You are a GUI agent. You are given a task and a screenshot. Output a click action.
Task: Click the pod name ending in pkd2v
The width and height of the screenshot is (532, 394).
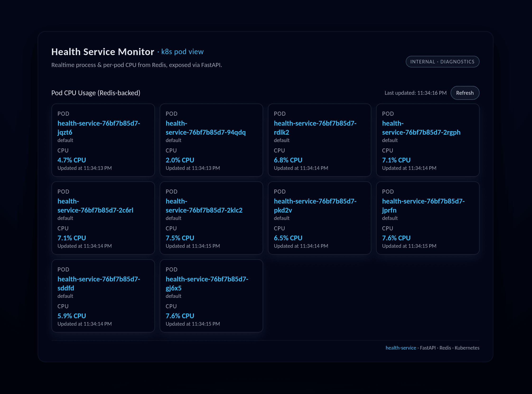[315, 206]
